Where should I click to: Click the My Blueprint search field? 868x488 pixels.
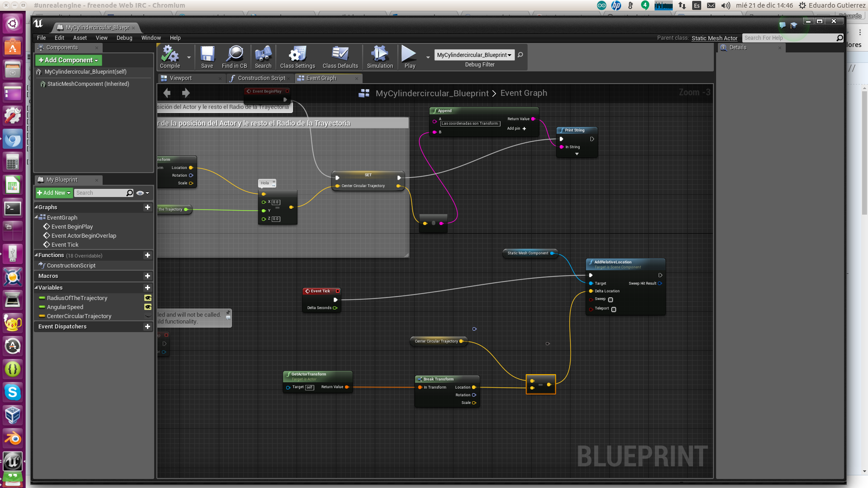100,193
